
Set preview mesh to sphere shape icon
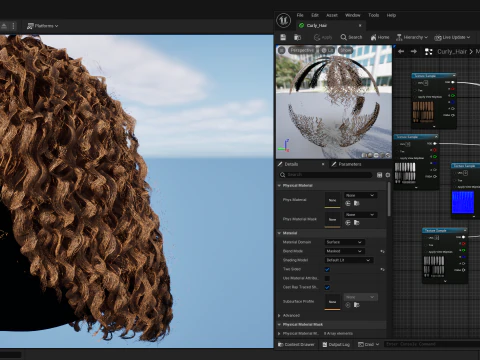370,155
